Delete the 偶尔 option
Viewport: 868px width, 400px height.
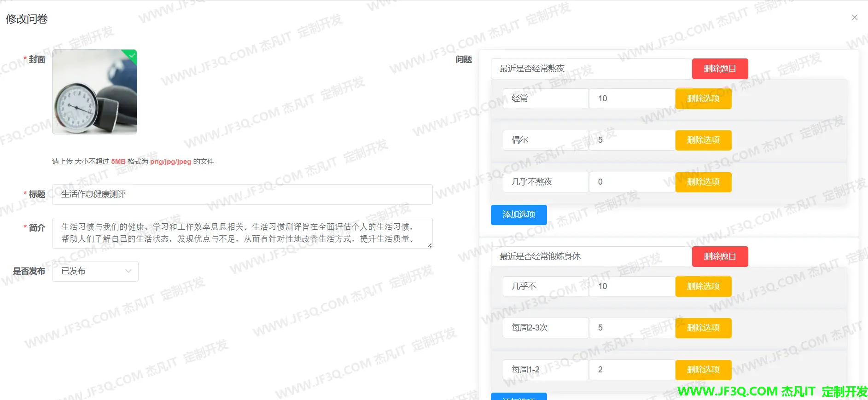coord(703,140)
